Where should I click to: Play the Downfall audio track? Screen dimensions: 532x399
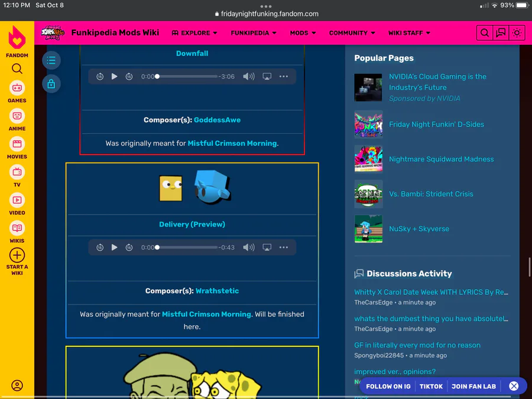[114, 76]
